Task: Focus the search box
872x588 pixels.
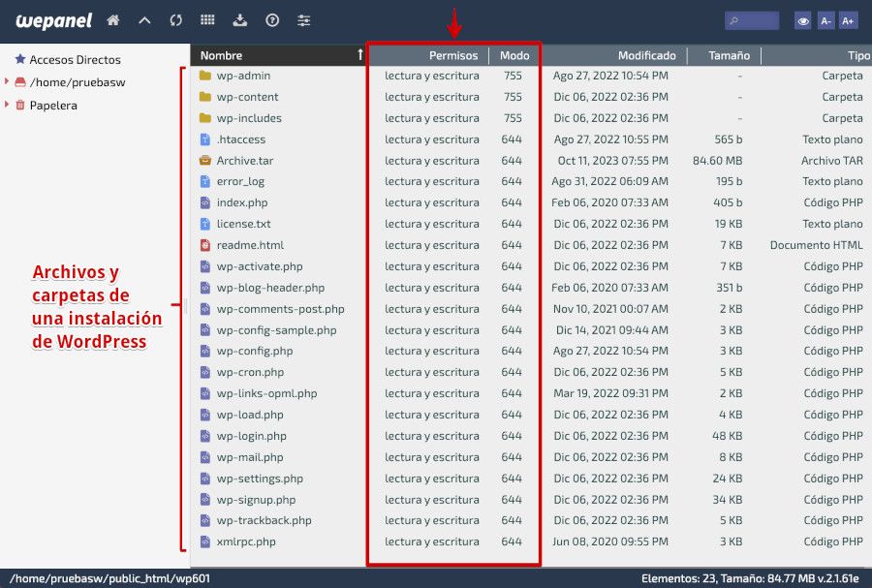Action: point(751,21)
